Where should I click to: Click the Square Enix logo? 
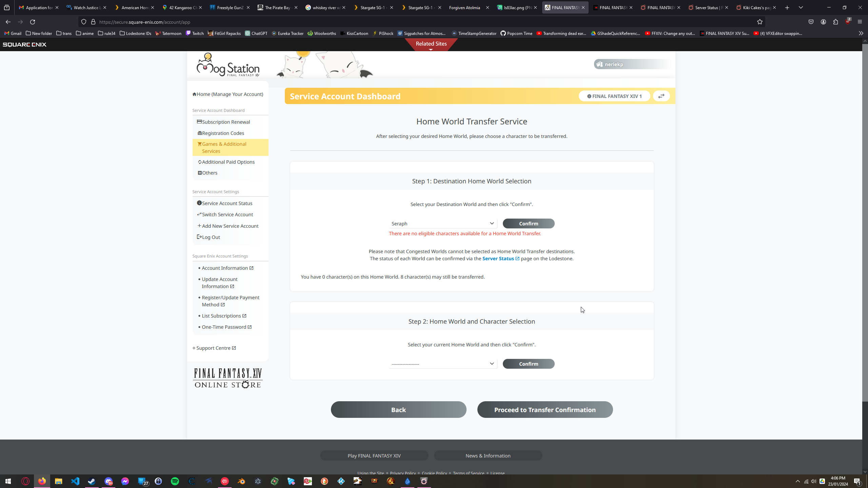tap(24, 45)
